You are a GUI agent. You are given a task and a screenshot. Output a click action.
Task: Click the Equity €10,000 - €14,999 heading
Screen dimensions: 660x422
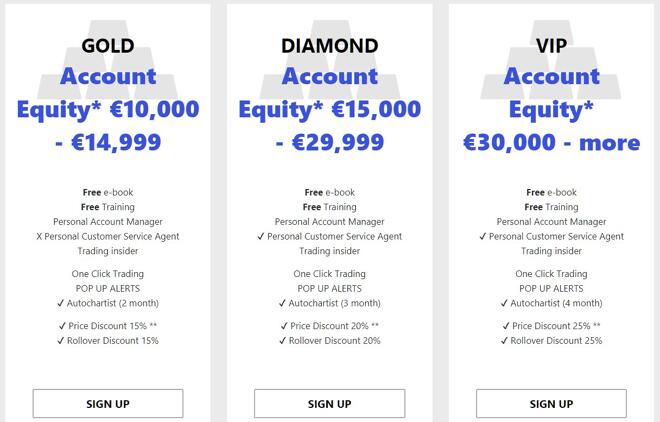[108, 125]
